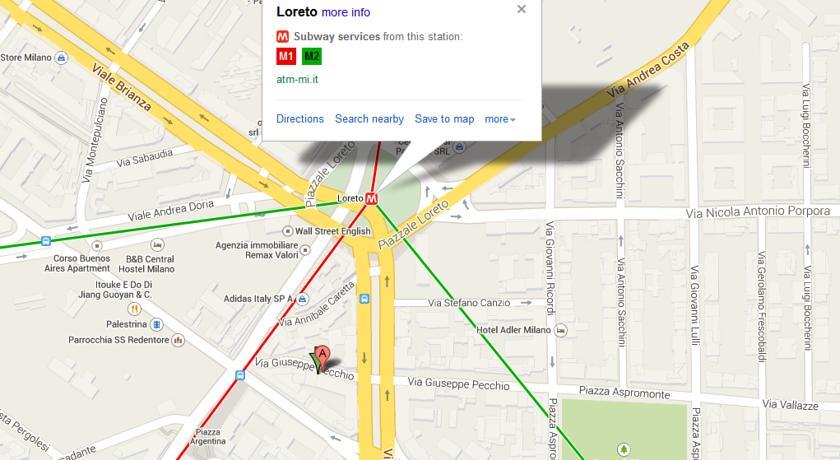This screenshot has height=460, width=840.
Task: Click the restaurant icon near Itouke E Do Di
Action: click(134, 308)
